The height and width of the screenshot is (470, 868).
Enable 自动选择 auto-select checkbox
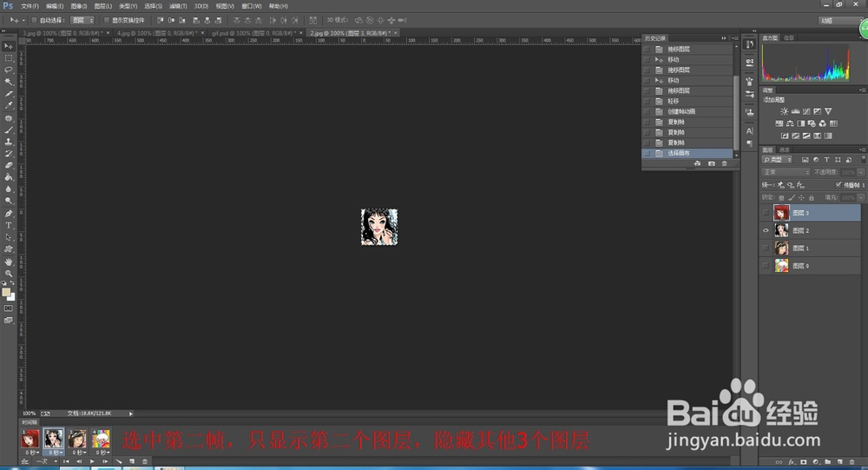[35, 20]
